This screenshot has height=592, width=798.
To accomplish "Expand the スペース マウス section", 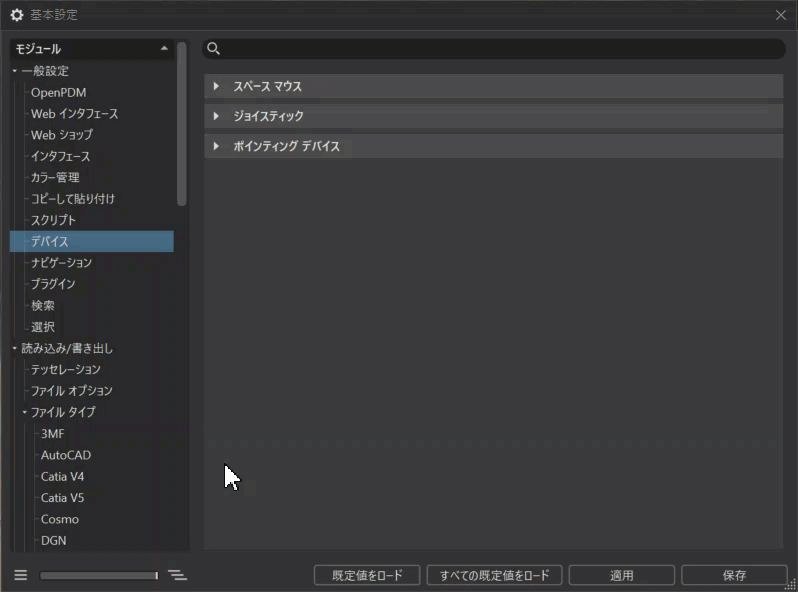I will (x=216, y=86).
